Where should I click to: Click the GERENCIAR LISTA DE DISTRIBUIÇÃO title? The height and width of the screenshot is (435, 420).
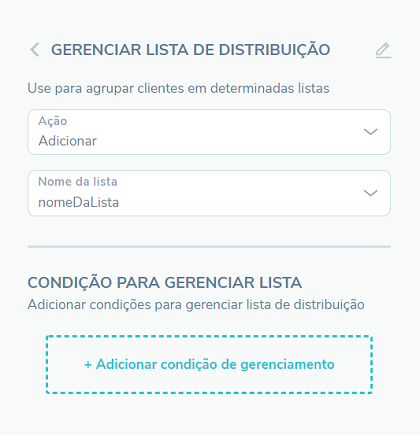click(x=190, y=50)
